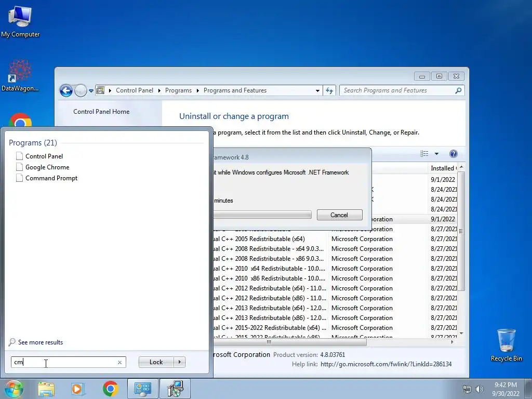The height and width of the screenshot is (399, 532).
Task: Click the change view icon
Action: click(x=424, y=154)
